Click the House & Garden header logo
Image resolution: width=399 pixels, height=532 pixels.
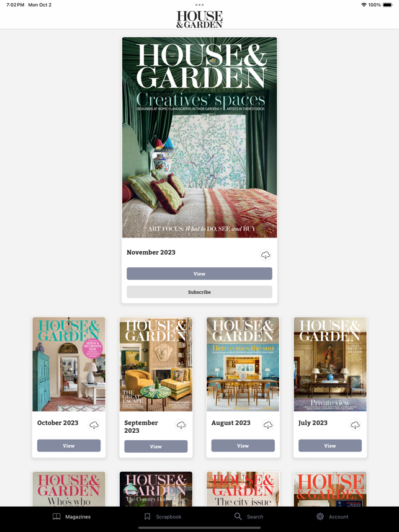coord(200,19)
